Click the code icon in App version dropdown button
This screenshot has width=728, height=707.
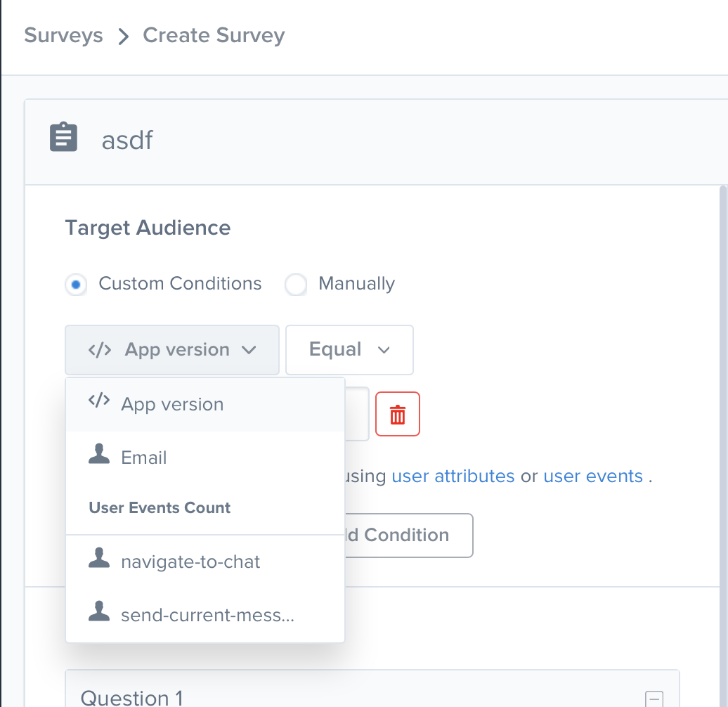(100, 350)
